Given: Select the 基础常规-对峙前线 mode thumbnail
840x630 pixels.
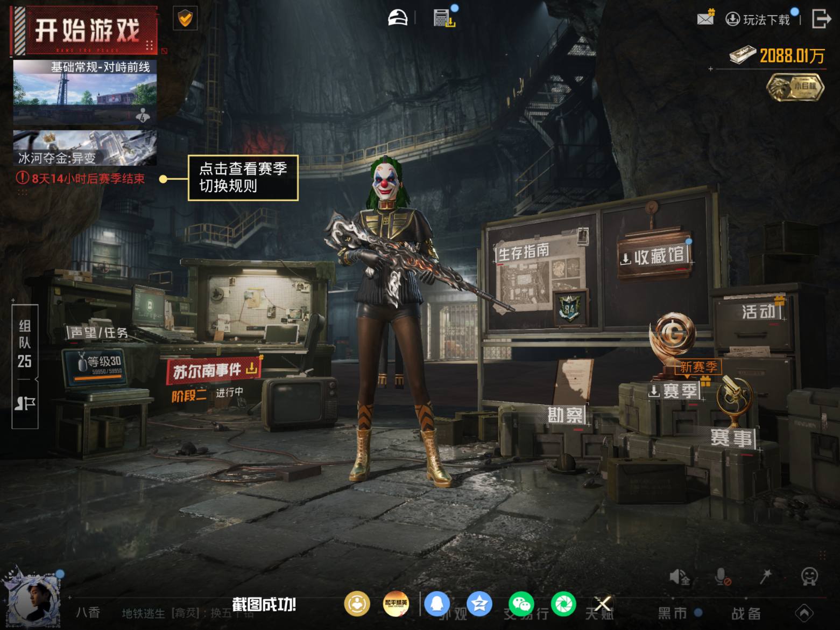Looking at the screenshot, I should point(85,92).
